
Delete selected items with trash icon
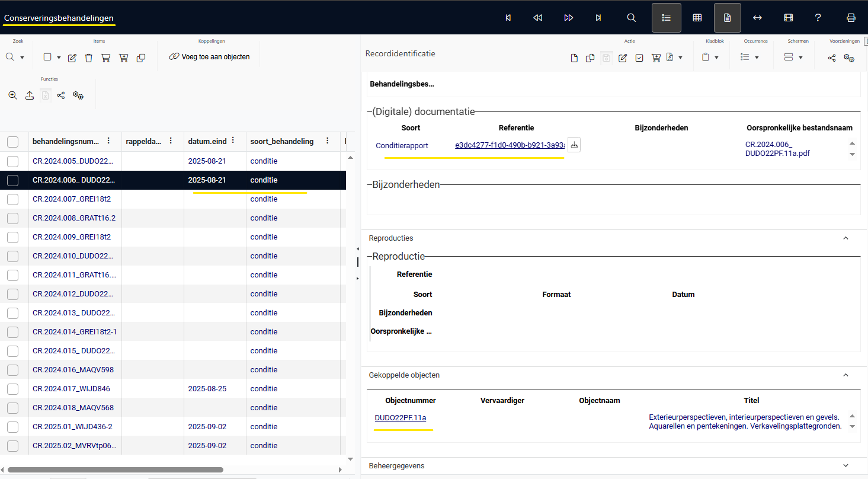(x=89, y=58)
